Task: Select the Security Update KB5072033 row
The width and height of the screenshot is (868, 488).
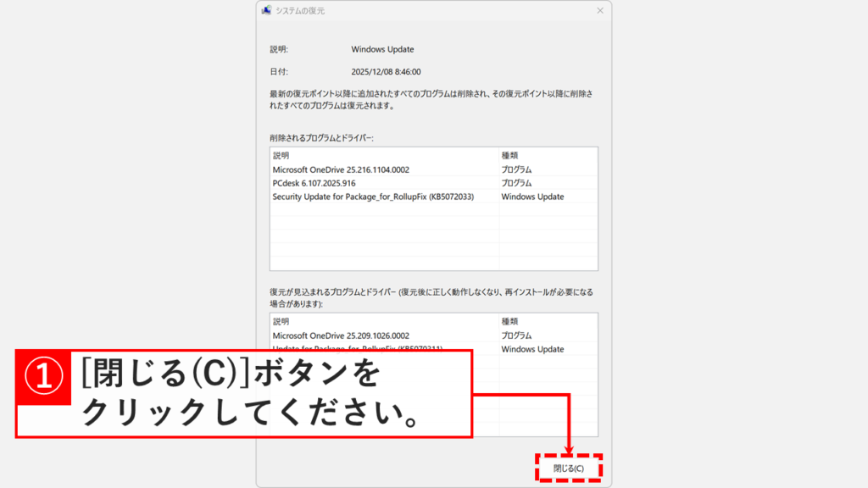Action: [373, 196]
